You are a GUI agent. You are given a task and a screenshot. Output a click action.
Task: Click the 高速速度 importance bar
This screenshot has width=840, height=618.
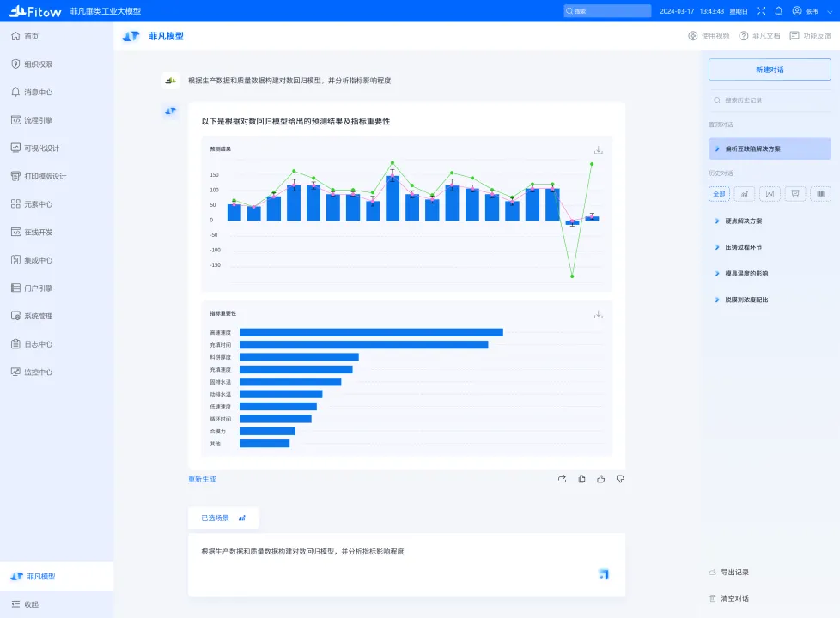pyautogui.click(x=371, y=332)
